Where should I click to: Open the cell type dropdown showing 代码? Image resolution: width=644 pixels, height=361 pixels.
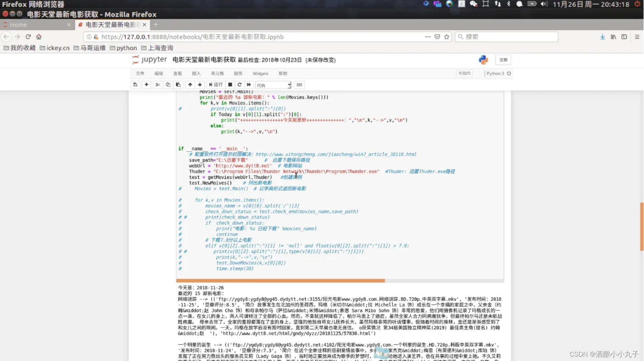273,85
